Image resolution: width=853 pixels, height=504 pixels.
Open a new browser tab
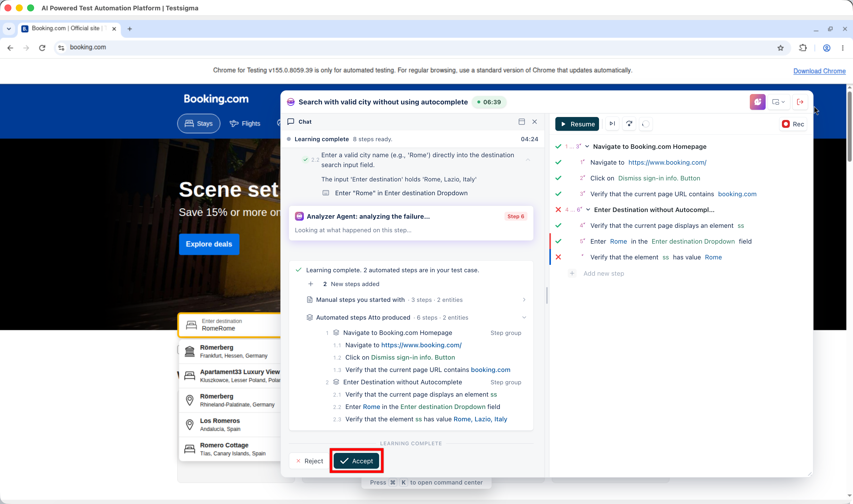coord(129,29)
